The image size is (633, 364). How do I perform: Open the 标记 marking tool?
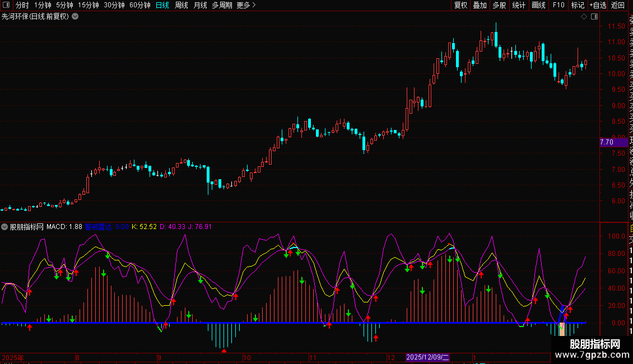coord(577,5)
